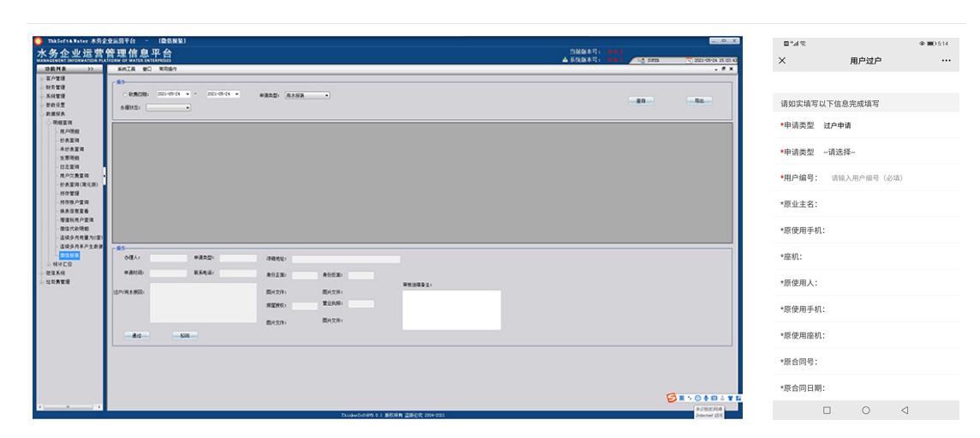Collapse the sidebar with the >> icon
Viewport: 980px width, 438px height.
tap(89, 68)
